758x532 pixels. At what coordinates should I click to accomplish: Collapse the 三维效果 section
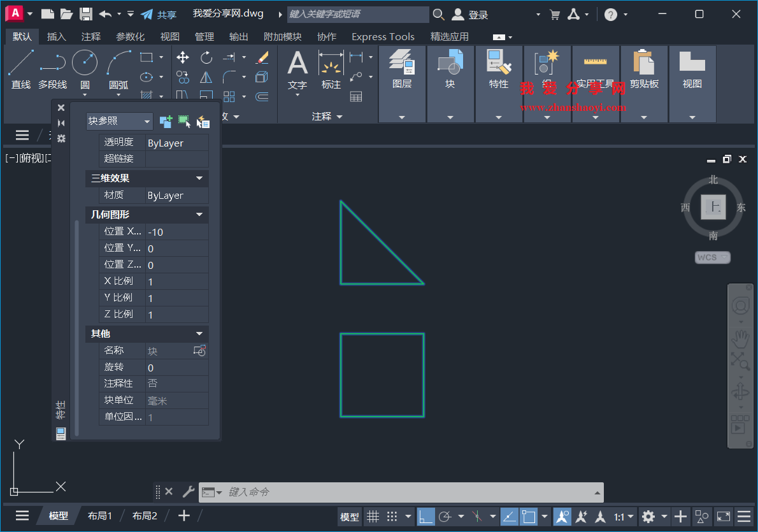(x=199, y=178)
